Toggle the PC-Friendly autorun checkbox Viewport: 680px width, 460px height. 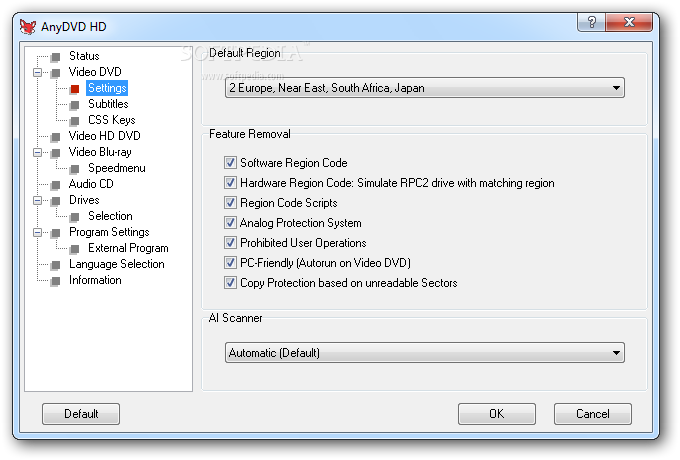click(231, 263)
